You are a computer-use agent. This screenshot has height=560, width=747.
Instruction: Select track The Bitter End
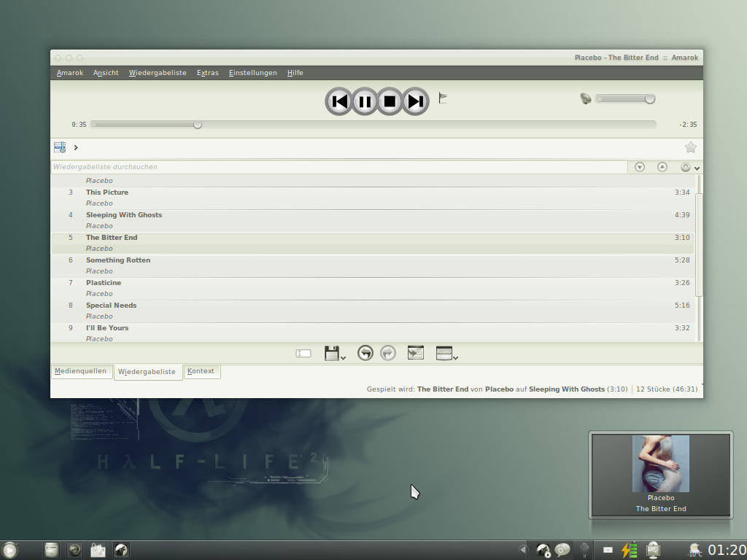point(373,243)
